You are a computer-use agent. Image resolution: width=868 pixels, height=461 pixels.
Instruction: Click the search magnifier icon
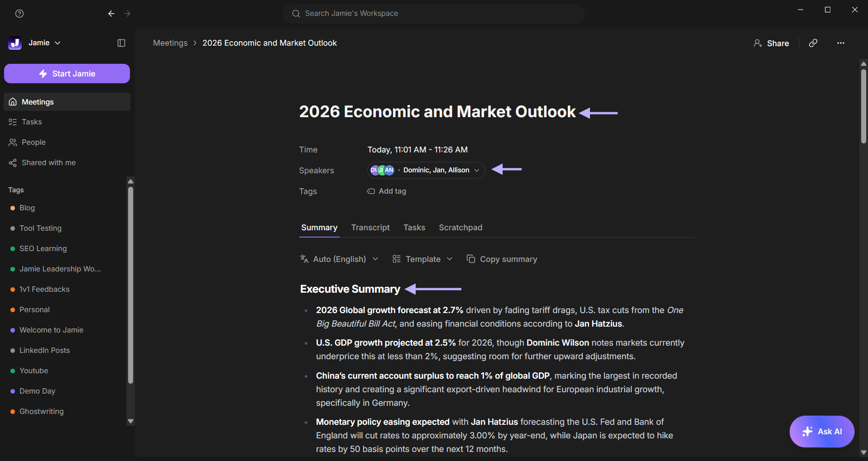[x=296, y=14]
